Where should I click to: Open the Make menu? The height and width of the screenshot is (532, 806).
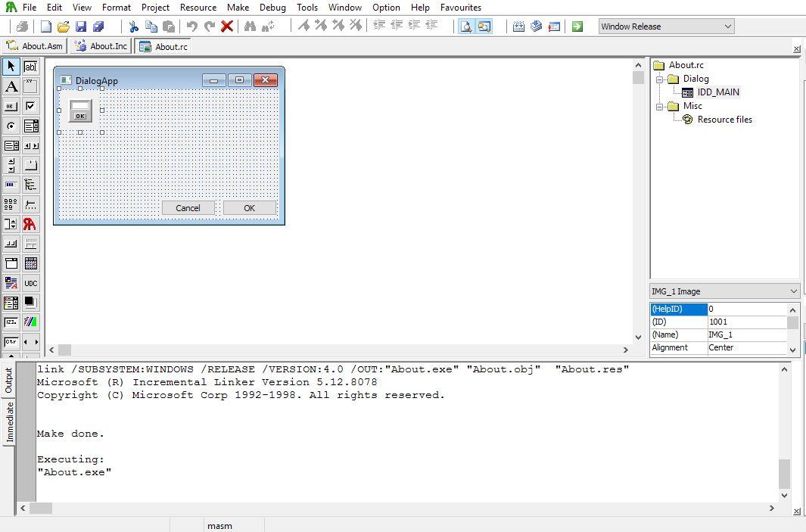[x=238, y=8]
